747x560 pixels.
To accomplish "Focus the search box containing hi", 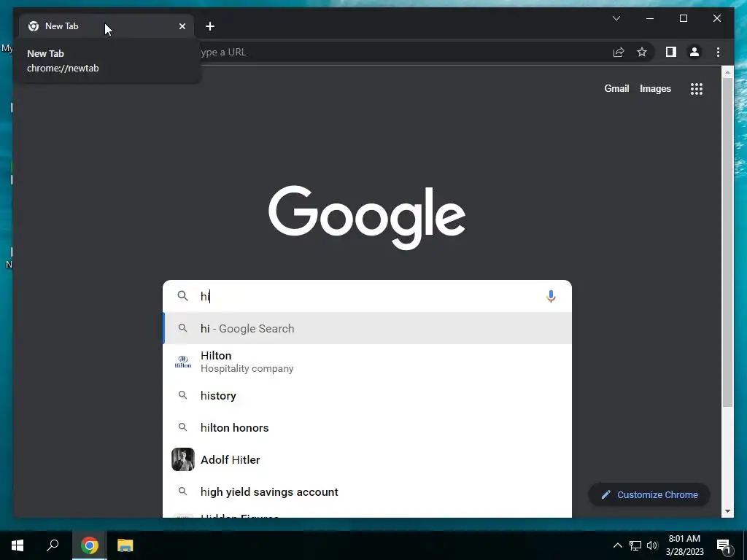I will pyautogui.click(x=367, y=296).
